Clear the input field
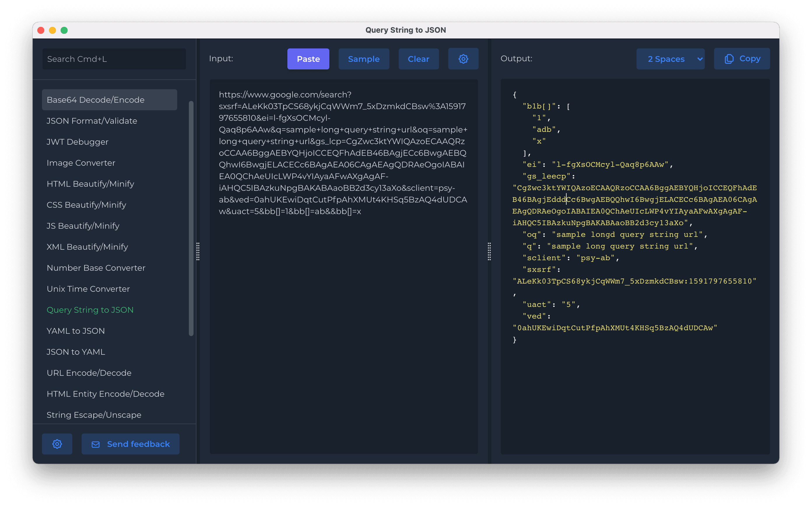This screenshot has width=812, height=507. click(x=419, y=59)
